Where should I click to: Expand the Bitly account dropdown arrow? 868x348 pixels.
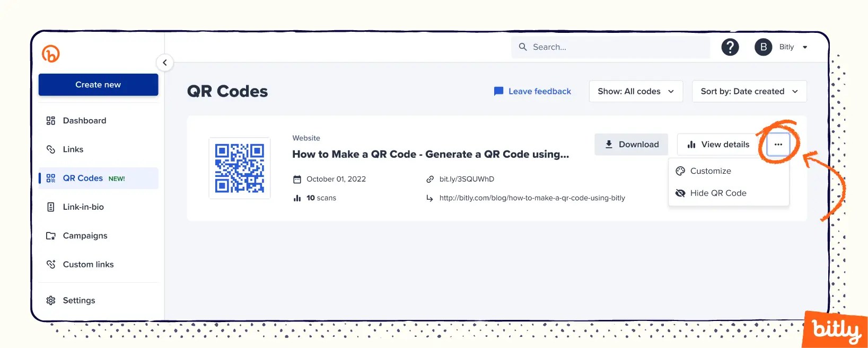click(805, 47)
